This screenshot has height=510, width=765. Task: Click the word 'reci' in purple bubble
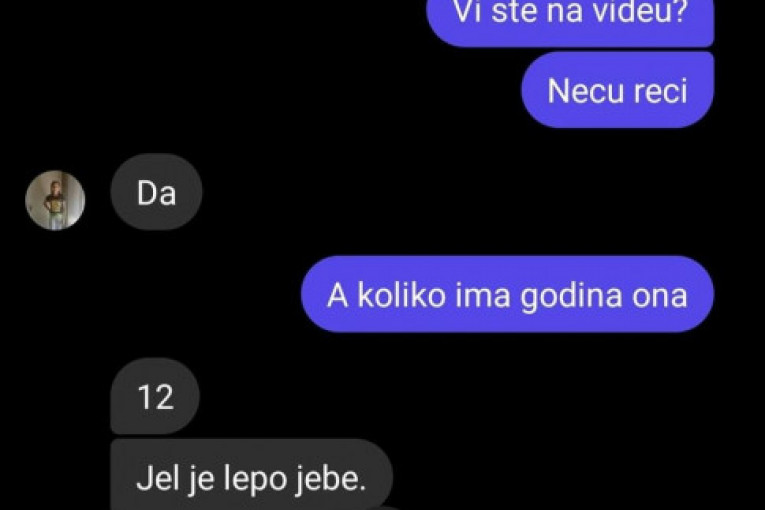tap(653, 91)
